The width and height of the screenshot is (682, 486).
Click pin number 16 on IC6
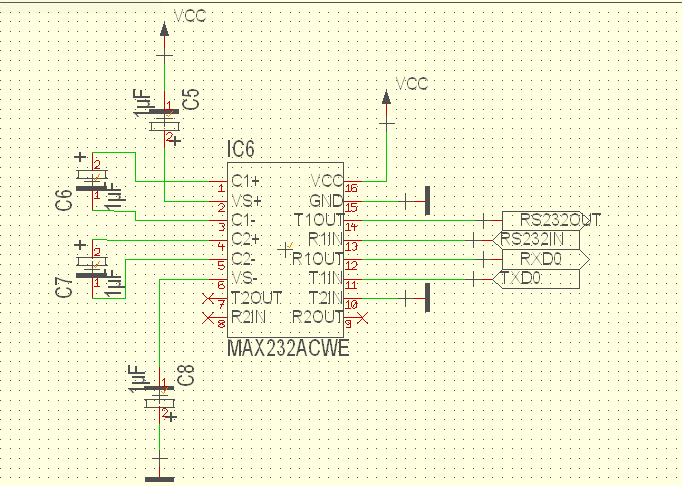pyautogui.click(x=351, y=188)
